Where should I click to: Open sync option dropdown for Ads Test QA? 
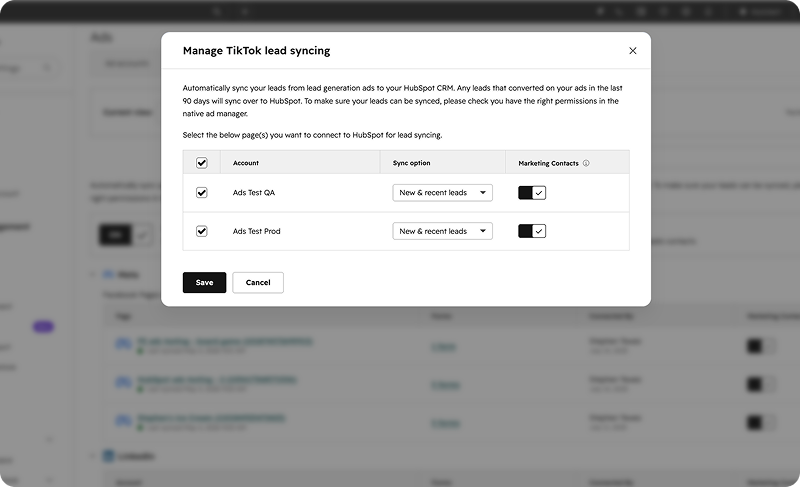point(442,193)
